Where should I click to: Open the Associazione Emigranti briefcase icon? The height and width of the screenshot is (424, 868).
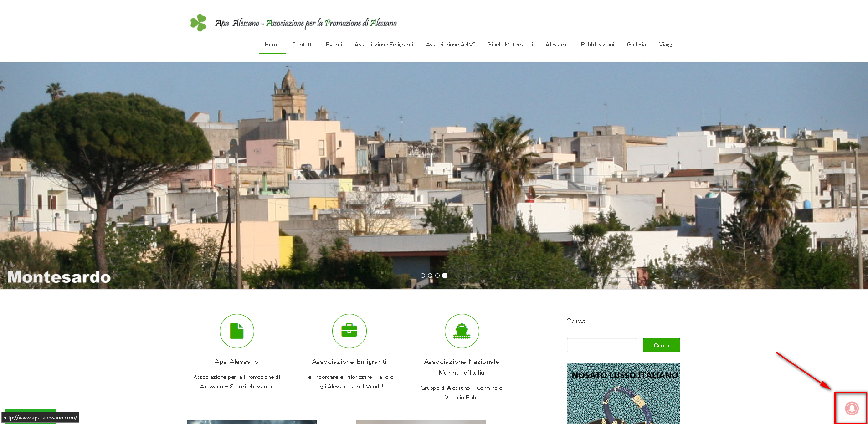tap(349, 331)
